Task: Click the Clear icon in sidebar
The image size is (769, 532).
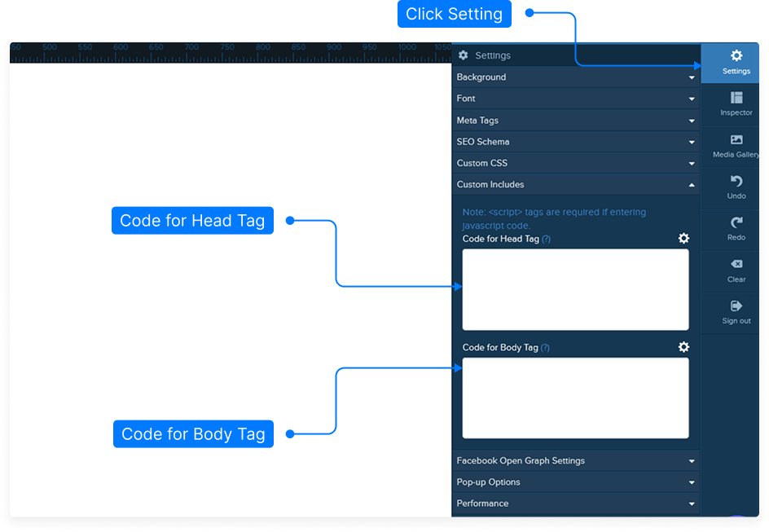Action: tap(736, 265)
